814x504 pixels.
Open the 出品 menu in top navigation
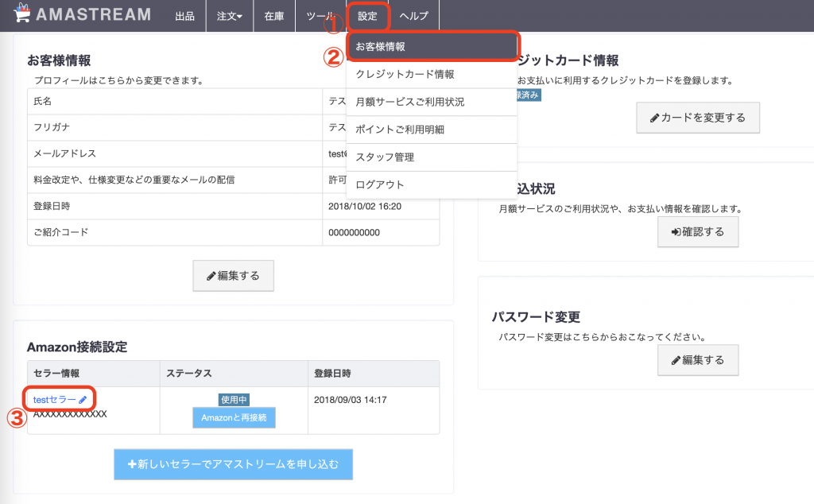[184, 16]
